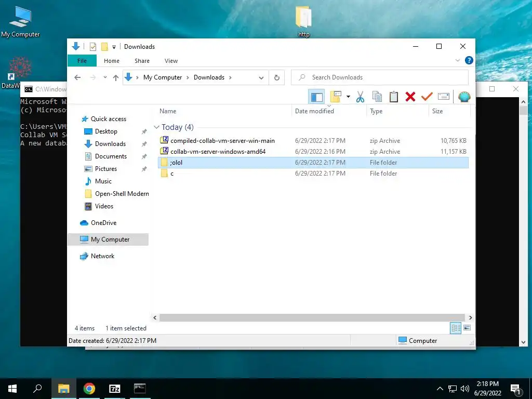Select the ;olol folder
532x399 pixels.
pyautogui.click(x=313, y=162)
